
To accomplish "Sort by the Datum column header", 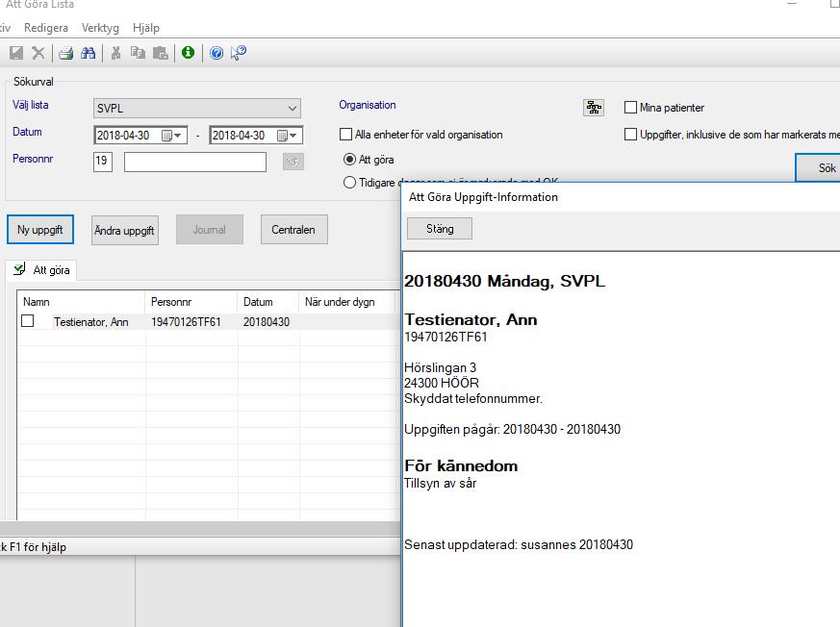I will (x=267, y=302).
